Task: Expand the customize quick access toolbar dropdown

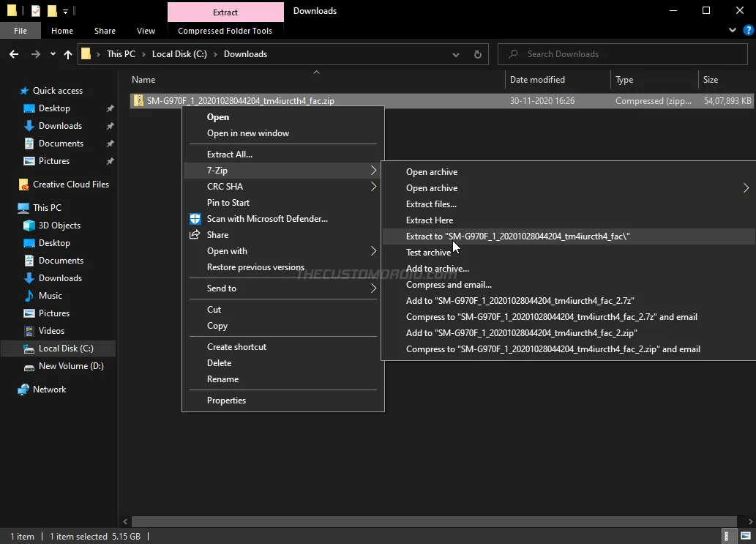Action: coord(66,10)
